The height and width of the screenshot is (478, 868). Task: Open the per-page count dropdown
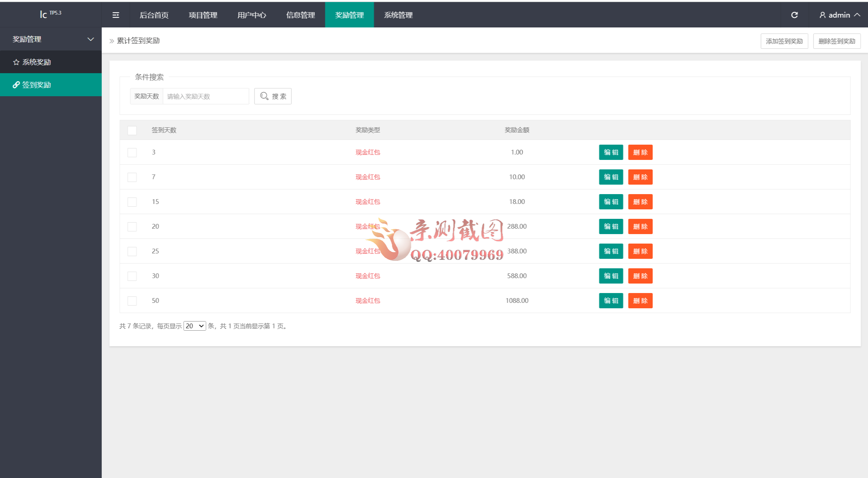[x=195, y=326]
